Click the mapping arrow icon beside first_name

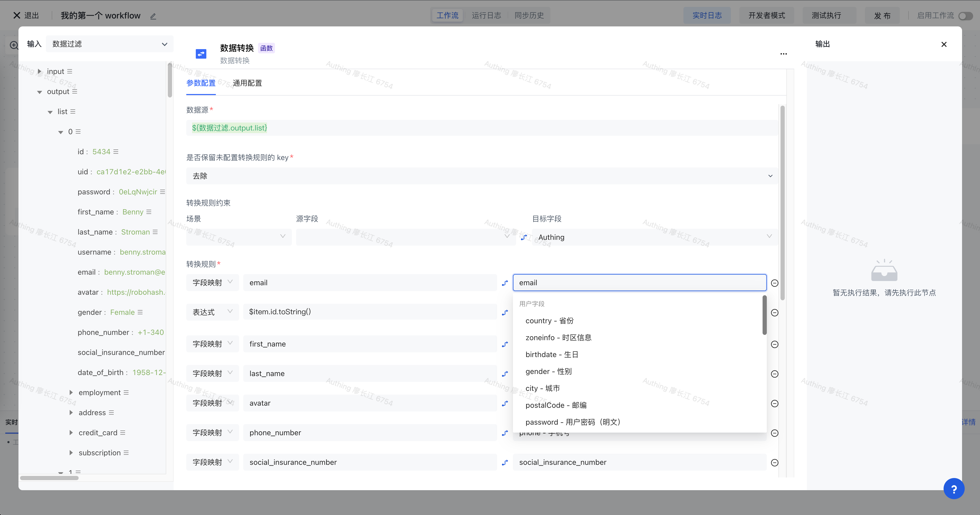pyautogui.click(x=505, y=344)
